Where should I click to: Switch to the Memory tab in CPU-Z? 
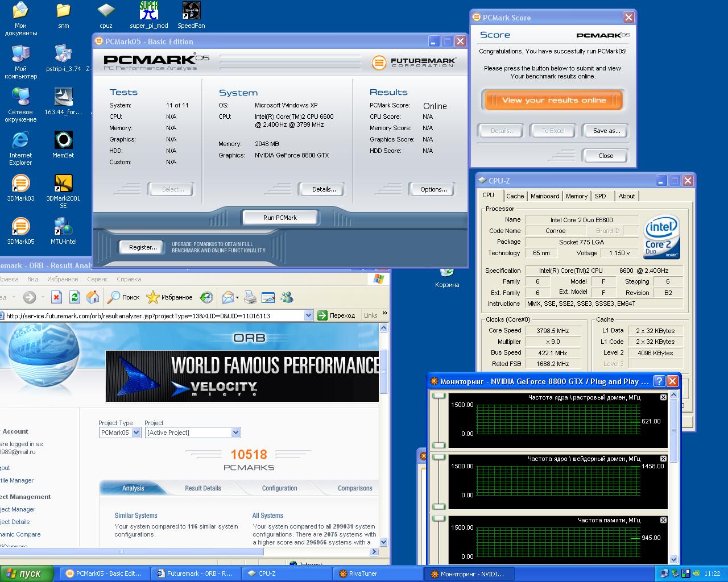577,196
